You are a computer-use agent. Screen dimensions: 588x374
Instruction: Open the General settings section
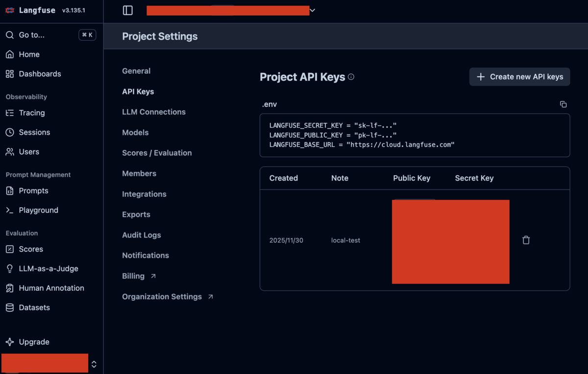click(136, 71)
